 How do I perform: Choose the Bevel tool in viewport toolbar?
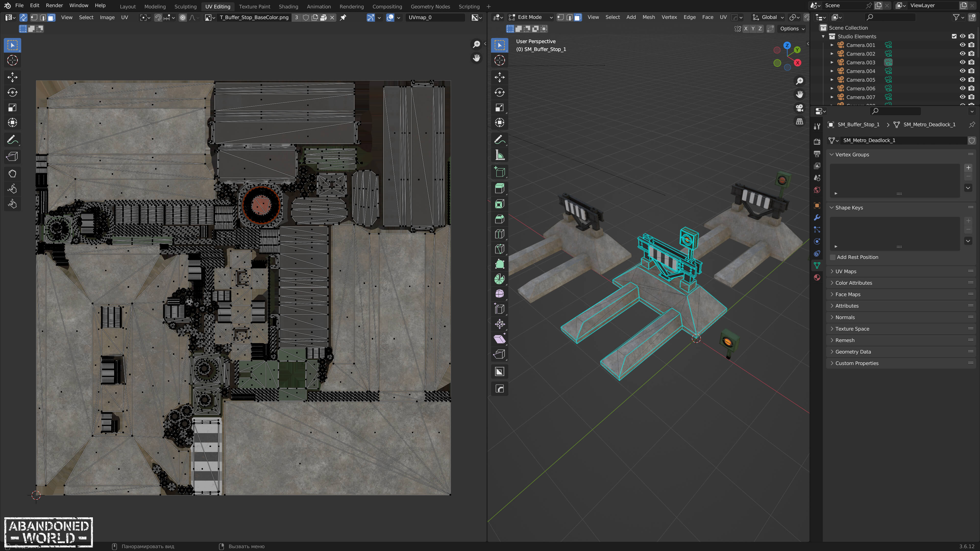(x=499, y=219)
